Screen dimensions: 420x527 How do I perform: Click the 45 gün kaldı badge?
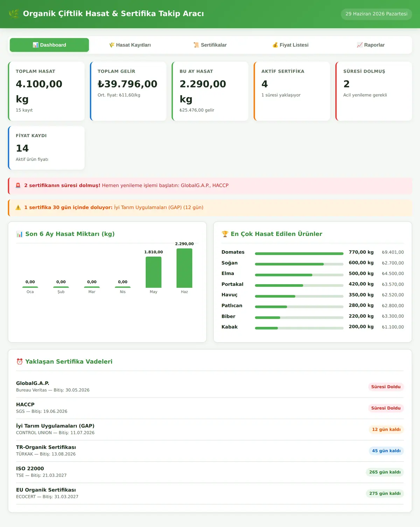pyautogui.click(x=386, y=451)
